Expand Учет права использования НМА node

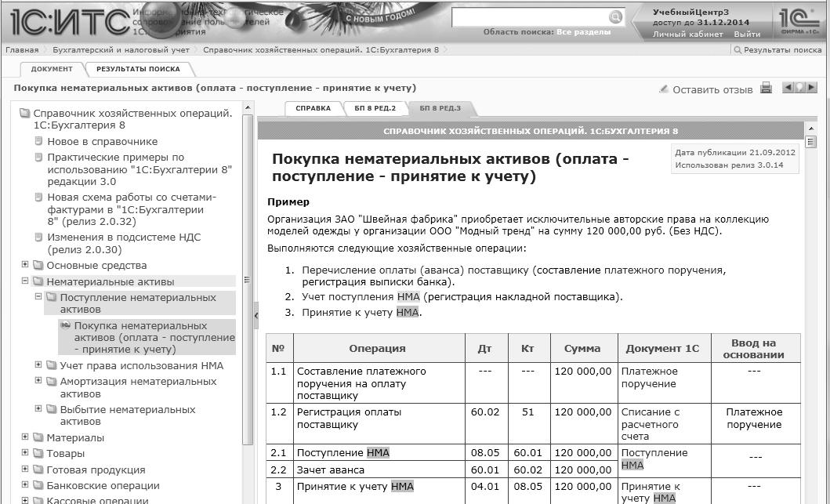[x=38, y=364]
